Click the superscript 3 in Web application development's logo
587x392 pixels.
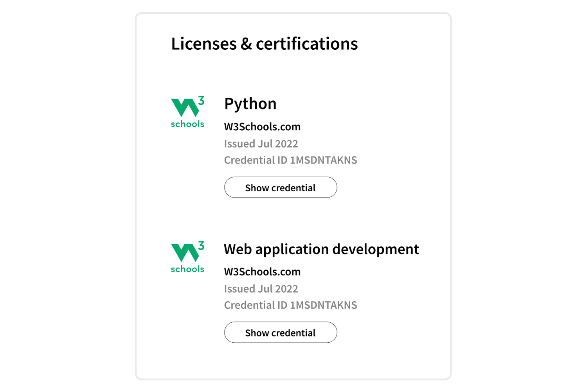click(201, 246)
